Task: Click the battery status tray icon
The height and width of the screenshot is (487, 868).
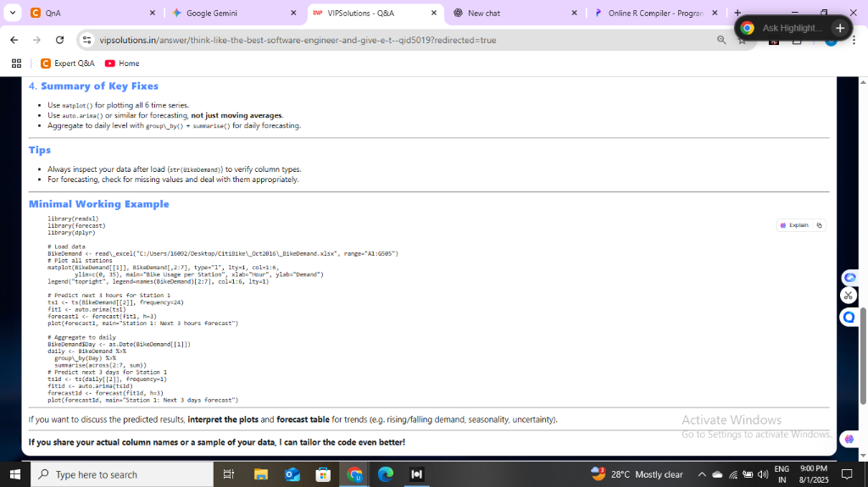Action: click(748, 474)
